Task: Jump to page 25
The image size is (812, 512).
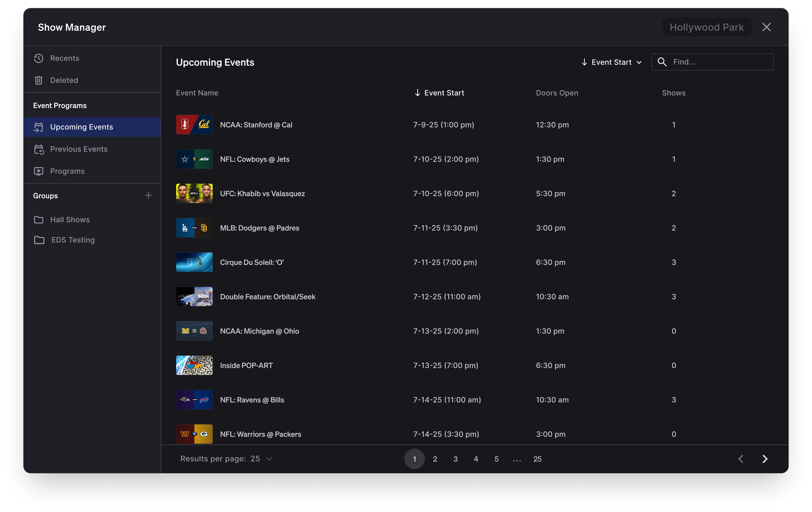Action: 537,459
